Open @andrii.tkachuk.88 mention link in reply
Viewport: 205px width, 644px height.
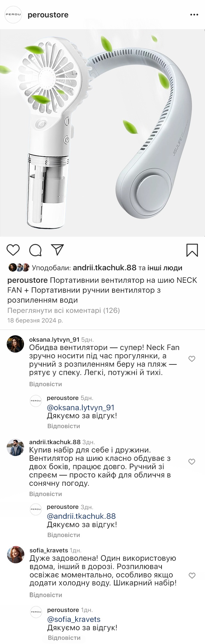pos(81,516)
